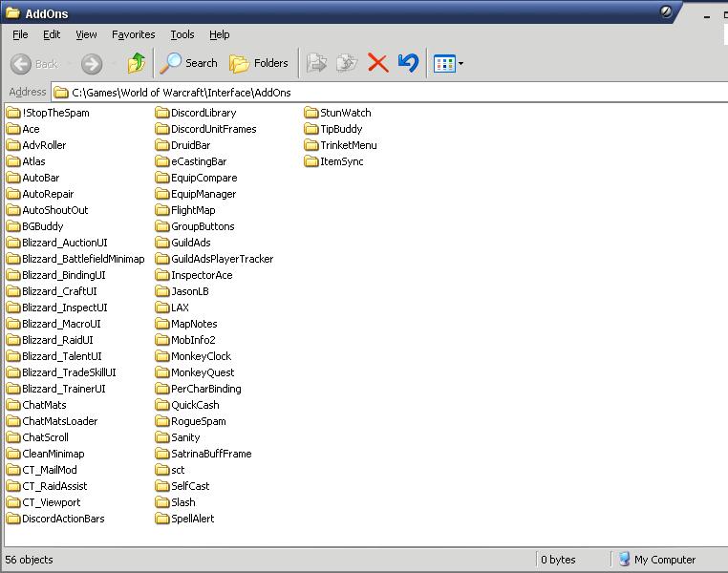Select the EquipCompare folder icon
Viewport: 728px width, 573px height.
pyautogui.click(x=162, y=178)
